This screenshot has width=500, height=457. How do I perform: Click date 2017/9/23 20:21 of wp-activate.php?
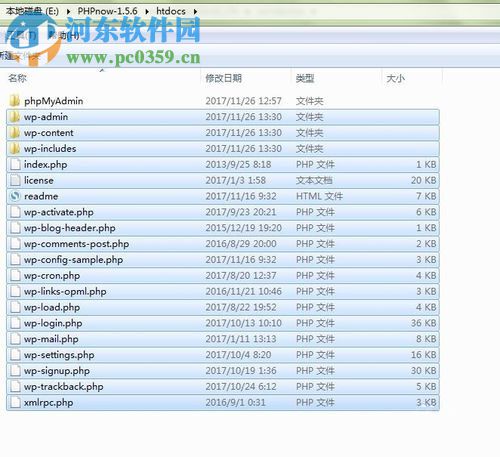pos(241,212)
